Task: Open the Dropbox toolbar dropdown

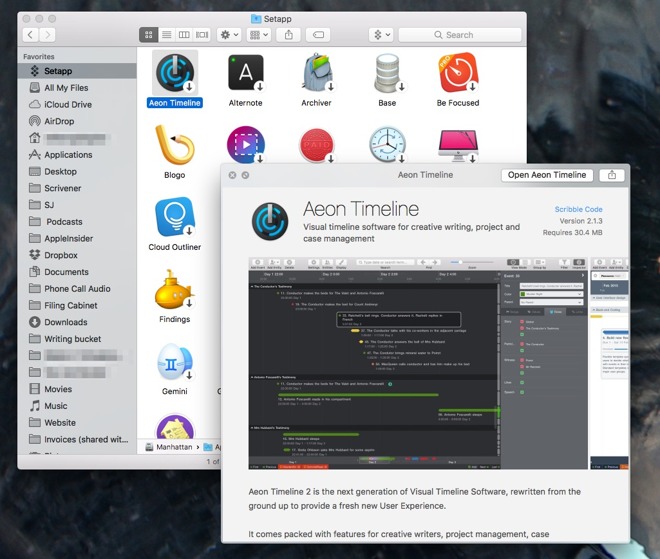Action: (x=382, y=35)
